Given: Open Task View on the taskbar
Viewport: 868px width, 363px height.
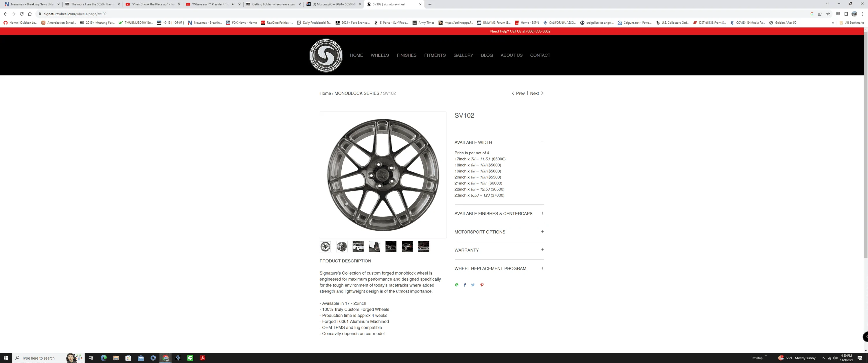Looking at the screenshot, I should (91, 358).
